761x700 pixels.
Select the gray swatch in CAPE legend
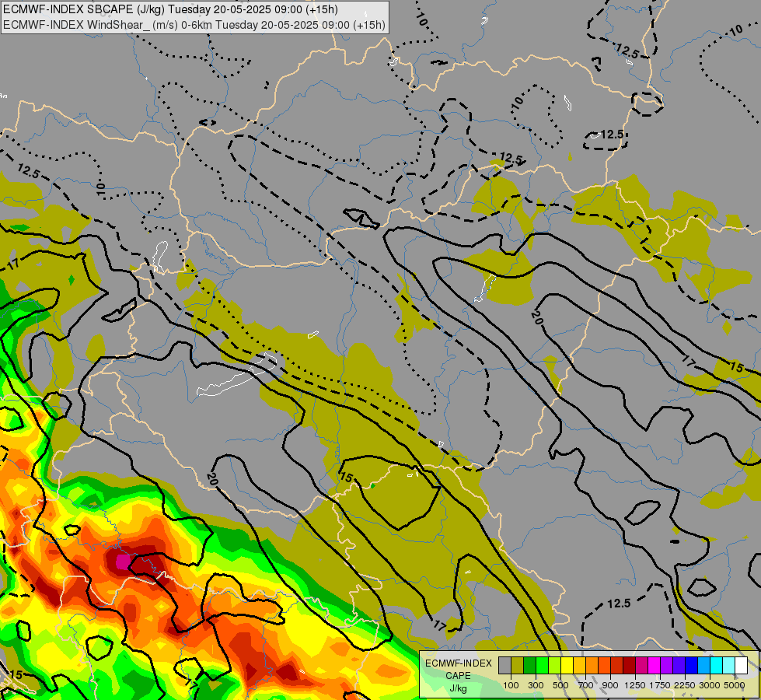click(504, 665)
